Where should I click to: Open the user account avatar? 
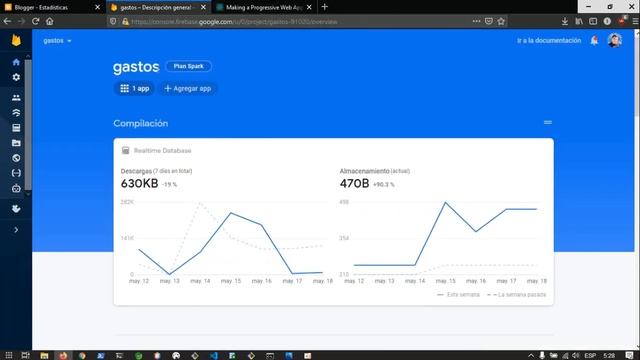[x=614, y=40]
